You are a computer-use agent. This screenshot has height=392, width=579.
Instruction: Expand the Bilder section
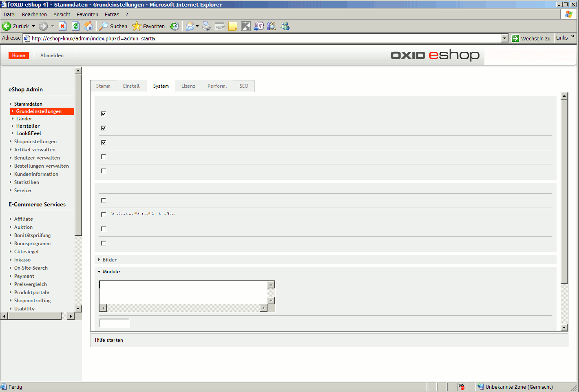[109, 260]
